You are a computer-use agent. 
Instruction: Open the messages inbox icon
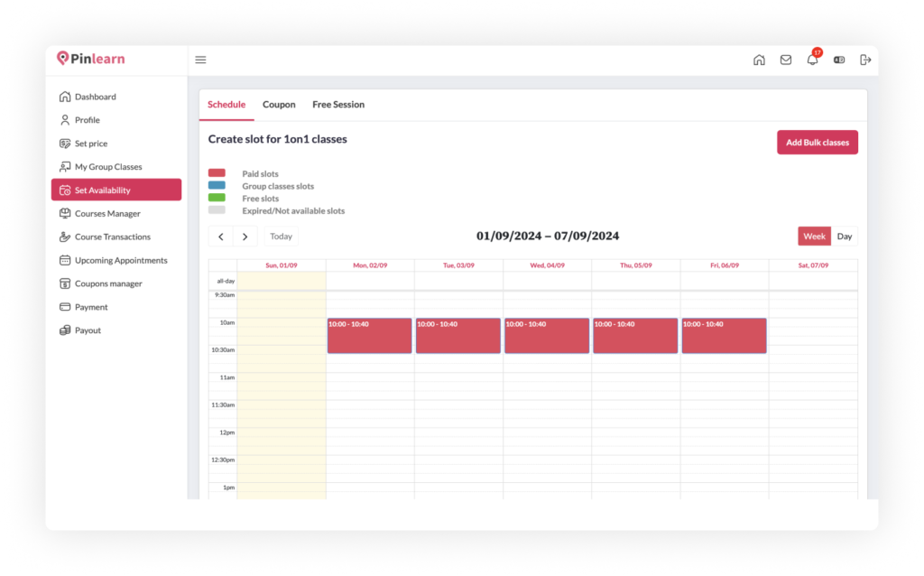(x=786, y=60)
